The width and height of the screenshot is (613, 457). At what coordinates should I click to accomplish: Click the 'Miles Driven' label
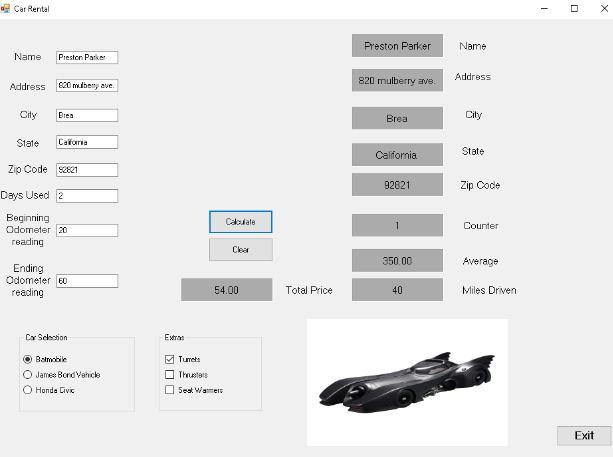(489, 290)
